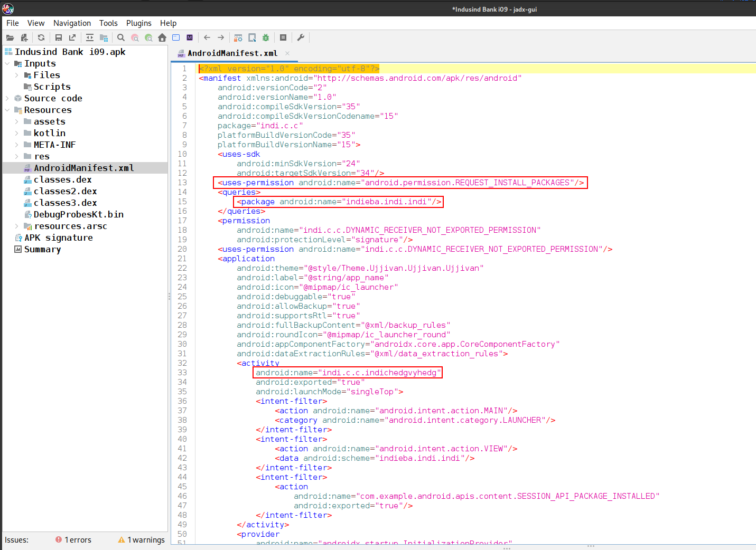
Task: Toggle the Deobfuscation toolbar icon
Action: pos(238,37)
